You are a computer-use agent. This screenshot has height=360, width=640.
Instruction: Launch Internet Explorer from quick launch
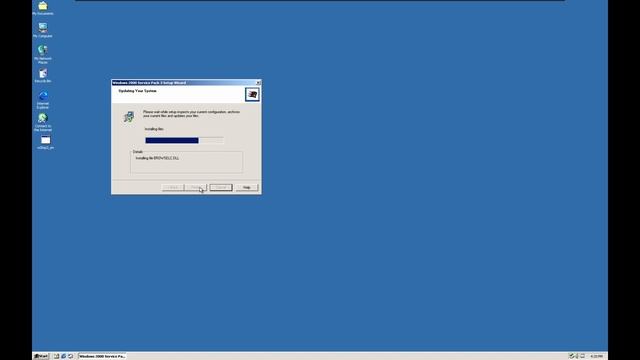tap(63, 356)
